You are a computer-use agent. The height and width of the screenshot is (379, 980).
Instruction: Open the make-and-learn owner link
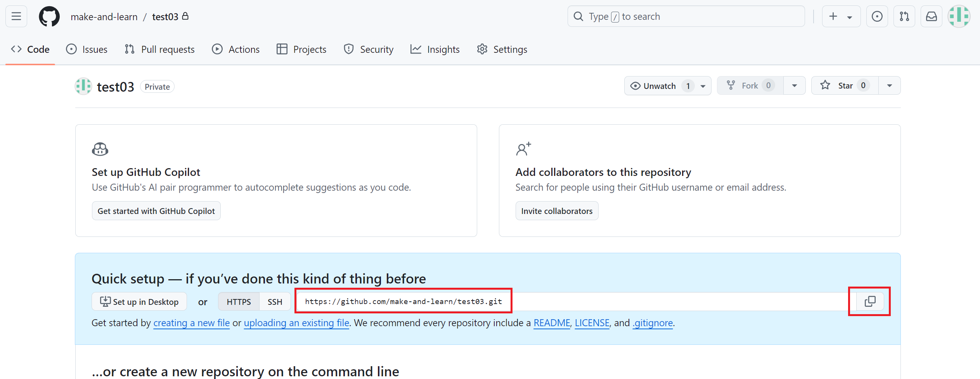tap(104, 17)
